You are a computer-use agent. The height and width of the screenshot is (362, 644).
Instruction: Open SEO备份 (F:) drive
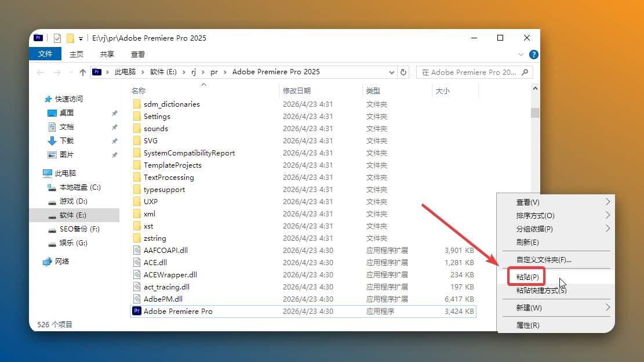coord(79,229)
